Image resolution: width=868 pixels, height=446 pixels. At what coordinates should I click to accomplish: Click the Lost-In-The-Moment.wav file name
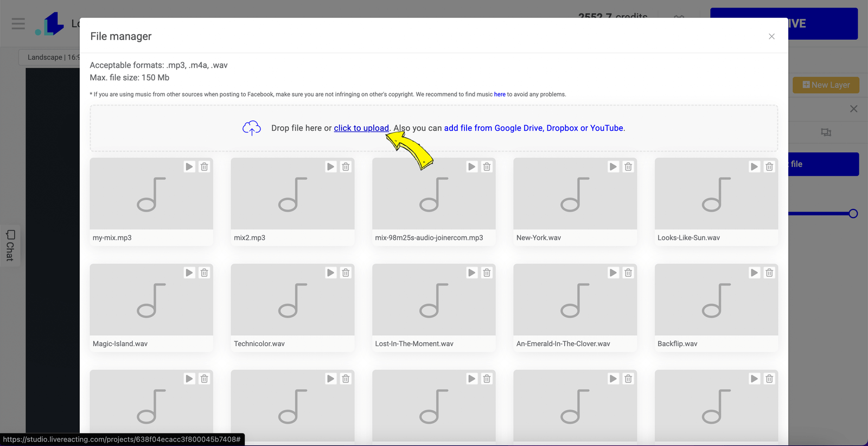coord(414,344)
